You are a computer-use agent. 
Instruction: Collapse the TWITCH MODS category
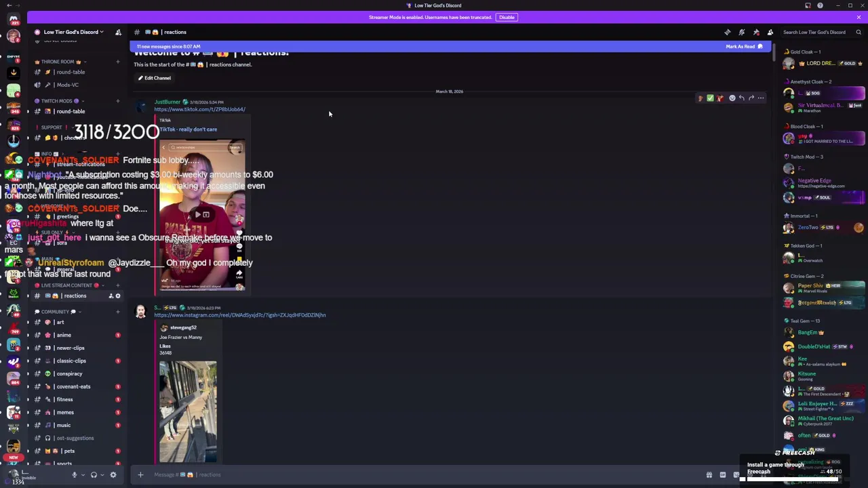60,101
